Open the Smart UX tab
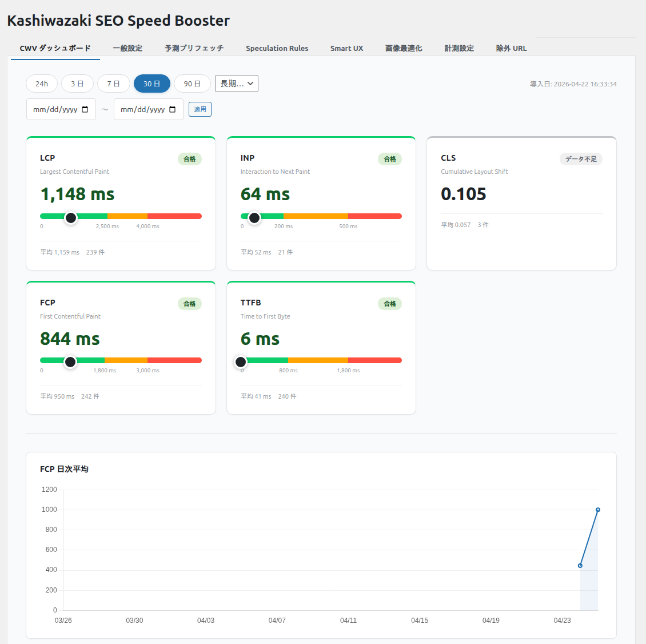This screenshot has width=646, height=644. tap(346, 48)
